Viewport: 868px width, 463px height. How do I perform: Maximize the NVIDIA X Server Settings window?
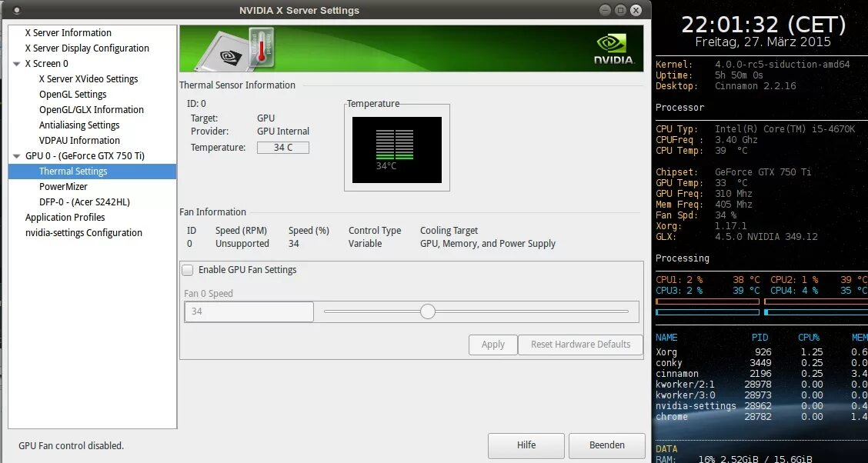tap(620, 10)
